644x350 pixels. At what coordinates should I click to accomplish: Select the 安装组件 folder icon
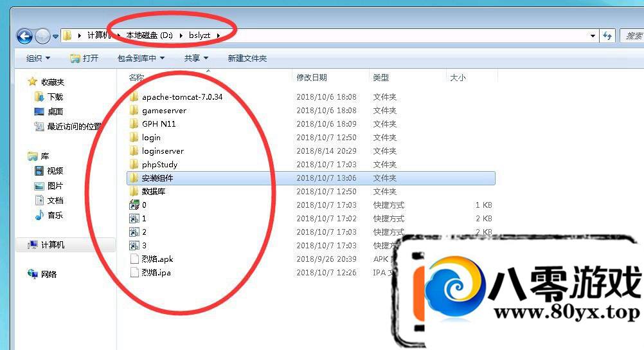point(134,178)
